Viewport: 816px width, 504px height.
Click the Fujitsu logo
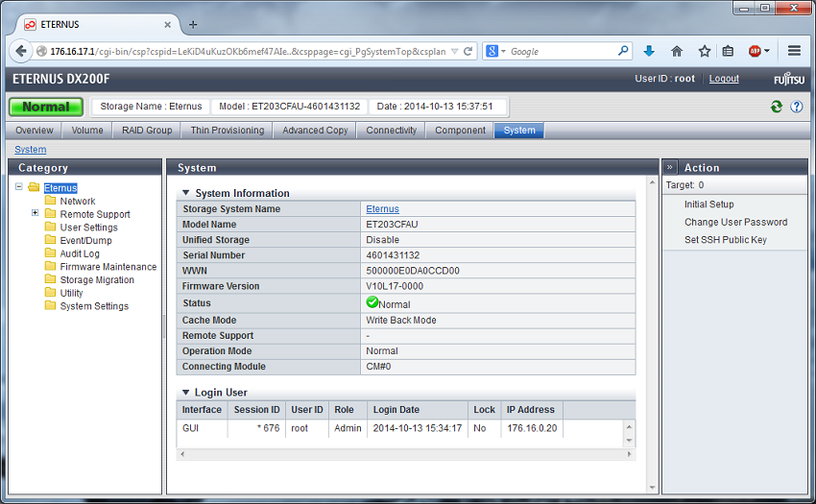pyautogui.click(x=789, y=79)
